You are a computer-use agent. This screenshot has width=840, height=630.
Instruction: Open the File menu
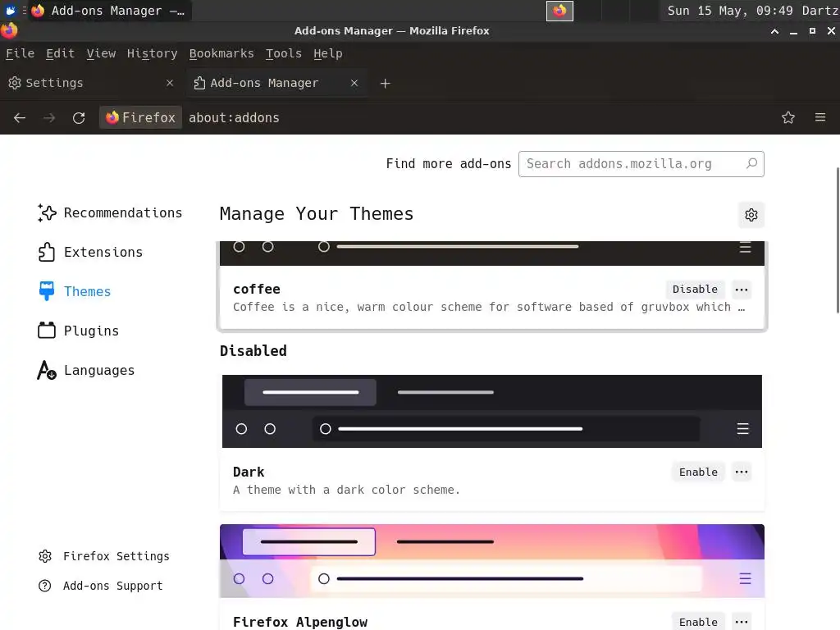[x=21, y=53]
